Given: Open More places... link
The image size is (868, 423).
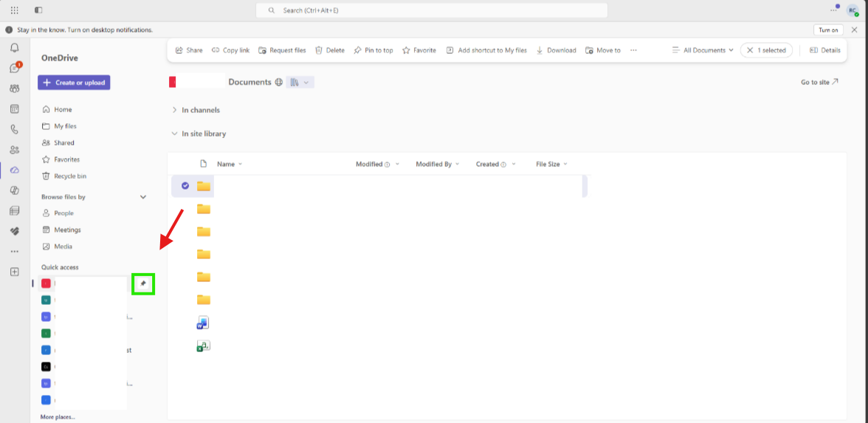Looking at the screenshot, I should point(58,417).
